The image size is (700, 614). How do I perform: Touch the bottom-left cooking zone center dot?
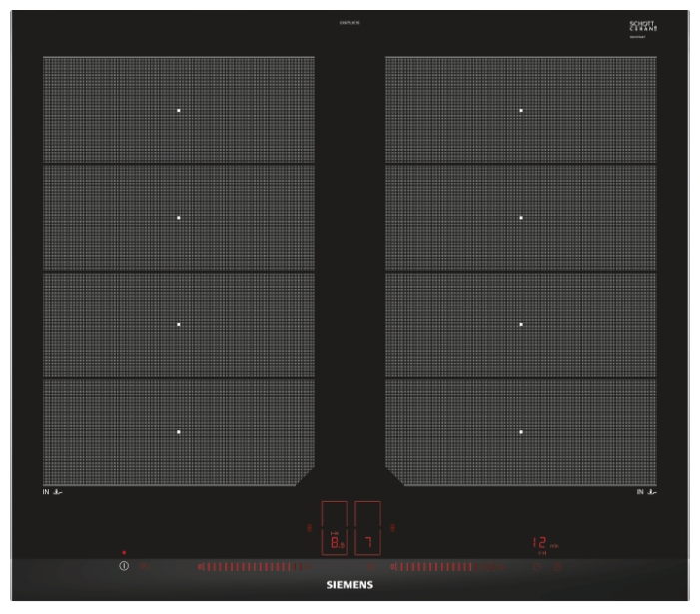click(x=179, y=432)
